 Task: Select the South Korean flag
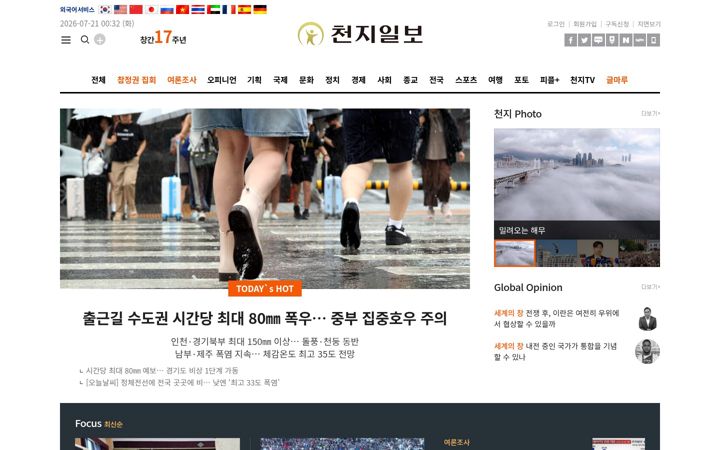[105, 9]
